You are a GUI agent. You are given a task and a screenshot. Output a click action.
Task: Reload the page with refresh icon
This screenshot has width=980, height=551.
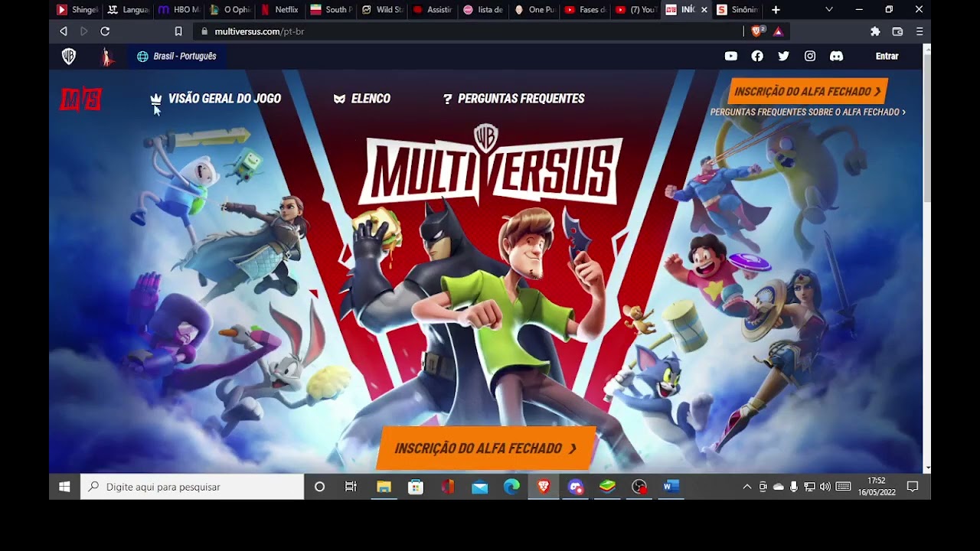(105, 31)
